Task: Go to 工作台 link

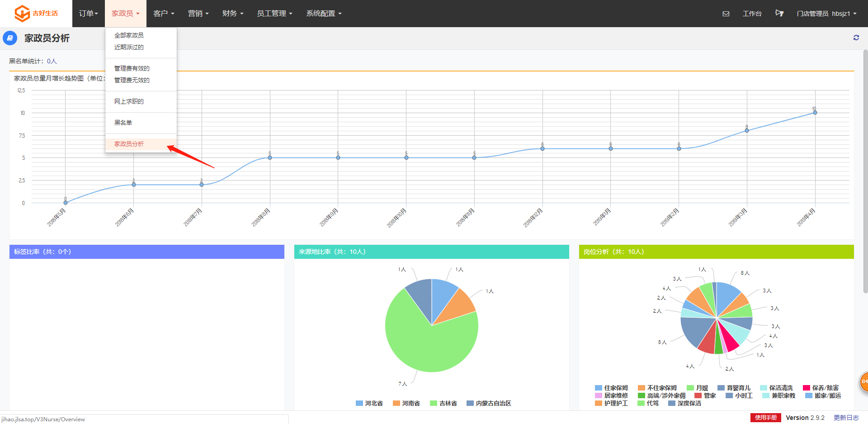Action: pyautogui.click(x=752, y=14)
